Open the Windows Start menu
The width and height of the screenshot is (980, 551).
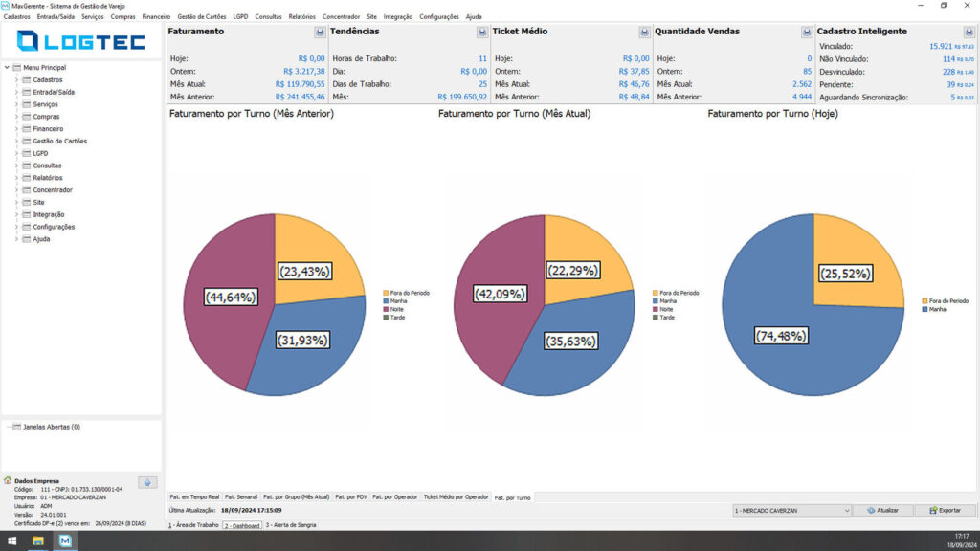[11, 541]
